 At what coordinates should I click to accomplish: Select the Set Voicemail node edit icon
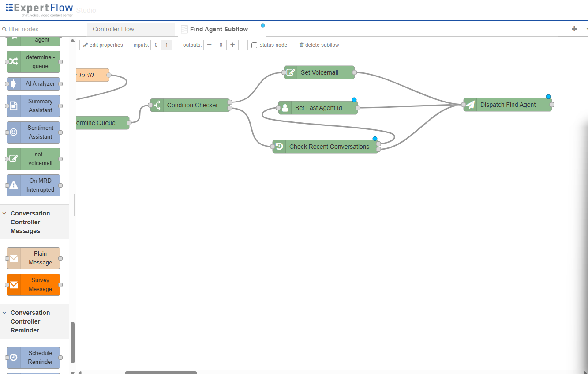tap(291, 72)
